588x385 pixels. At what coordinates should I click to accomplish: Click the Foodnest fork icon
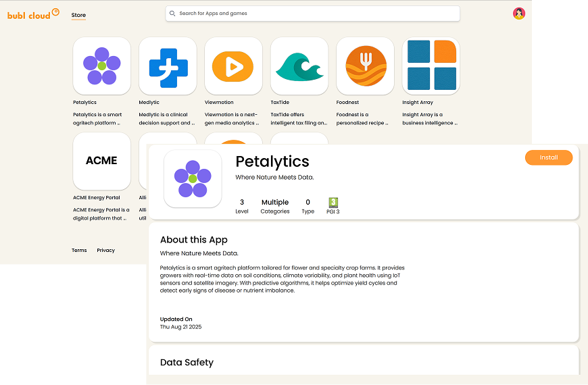point(365,66)
